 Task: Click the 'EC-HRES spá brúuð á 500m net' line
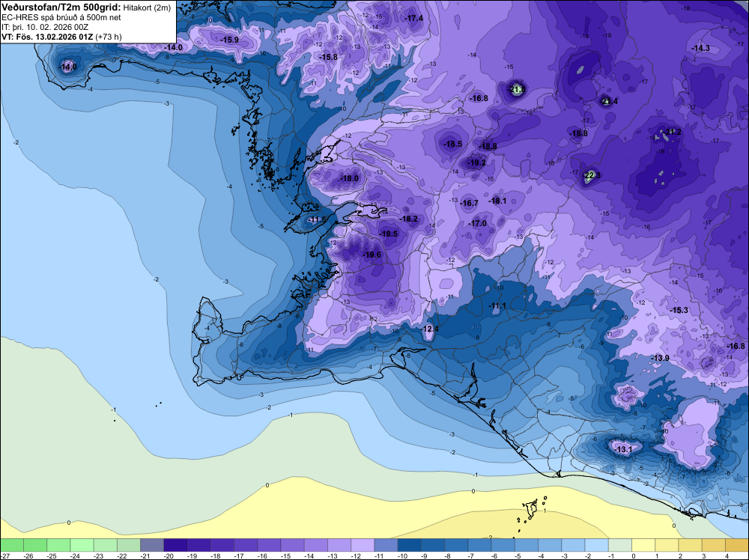(61, 17)
